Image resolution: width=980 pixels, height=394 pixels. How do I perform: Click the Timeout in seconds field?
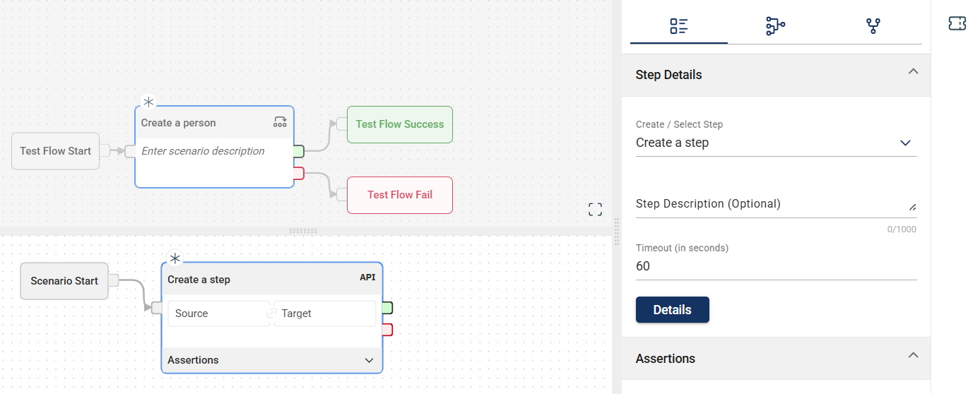pyautogui.click(x=776, y=266)
